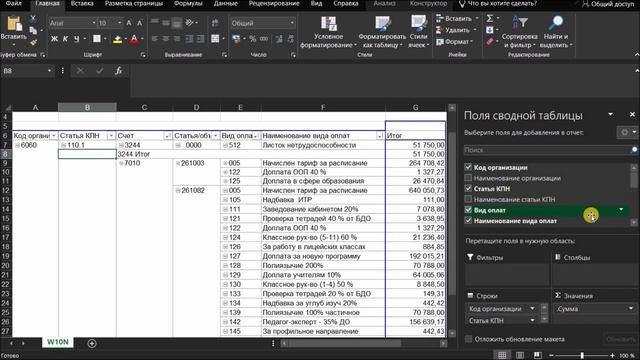Open the Наименование вида оплат filter dropdown
This screenshot has width=640, height=360.
point(380,136)
